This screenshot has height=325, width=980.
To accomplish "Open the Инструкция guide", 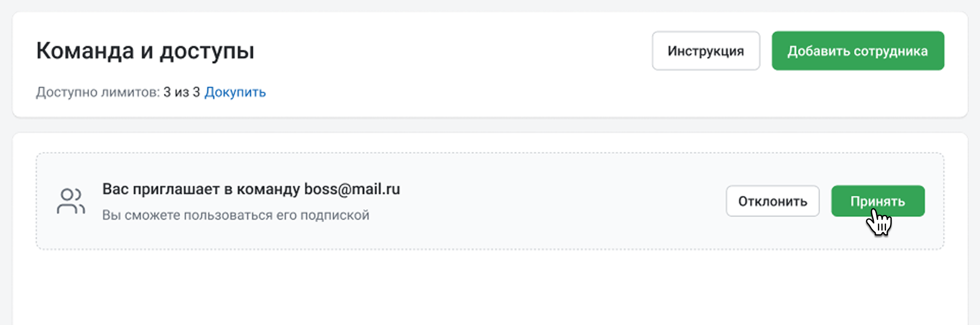I will (705, 51).
